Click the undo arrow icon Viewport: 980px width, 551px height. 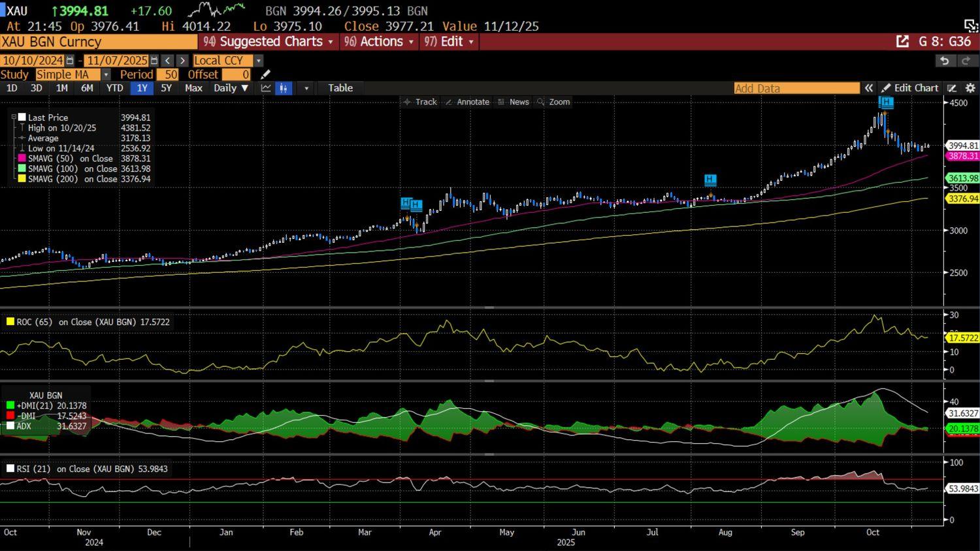(x=945, y=60)
